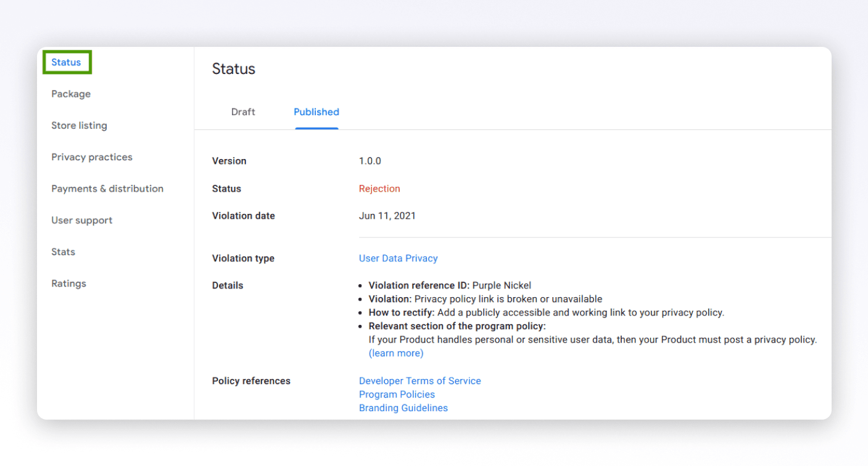Click the 'Privacy policy link is broken' line

[x=486, y=299]
